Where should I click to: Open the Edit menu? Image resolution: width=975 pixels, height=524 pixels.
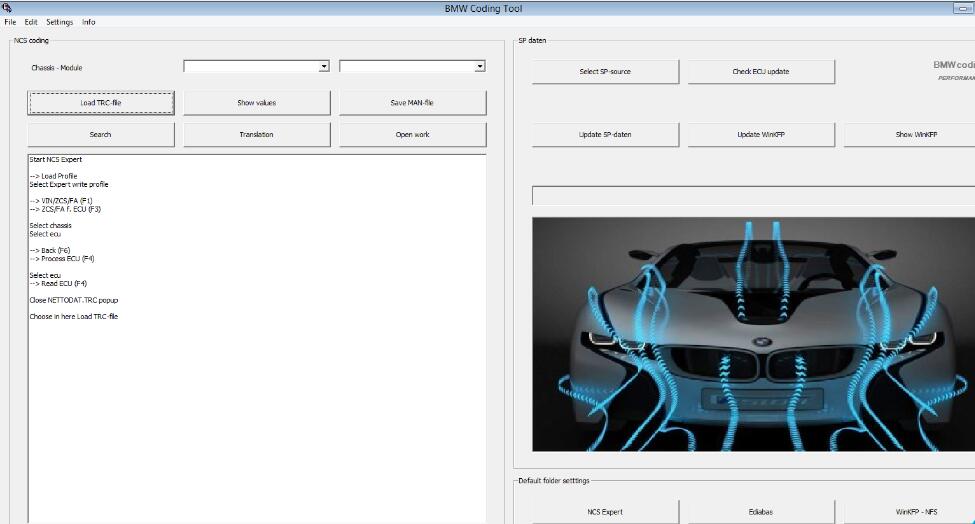tap(31, 22)
